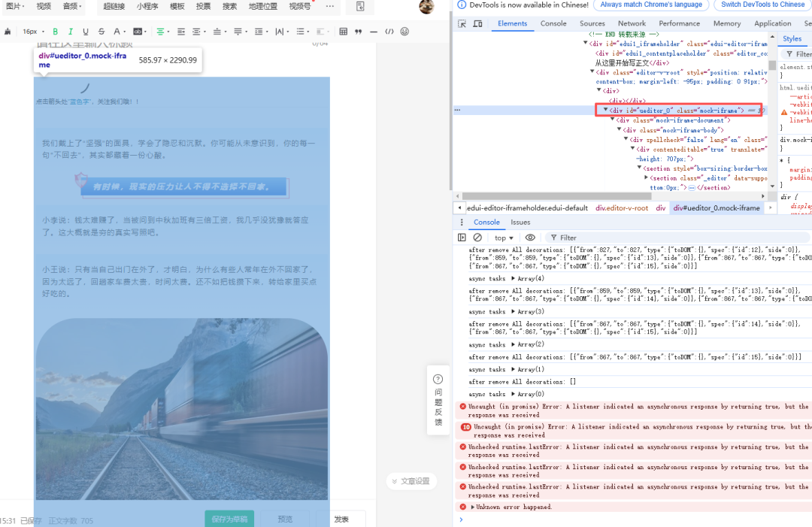Click the format painter brush icon
Image resolution: width=812 pixels, height=527 pixels.
[8, 32]
